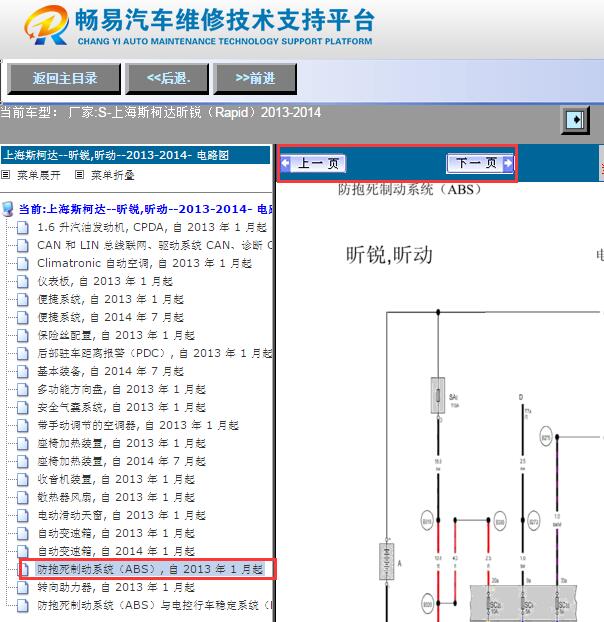Screen dimensions: 604x622
Task: Click document icon beside CAN 和 LIN 总线联网
Action: (23, 246)
